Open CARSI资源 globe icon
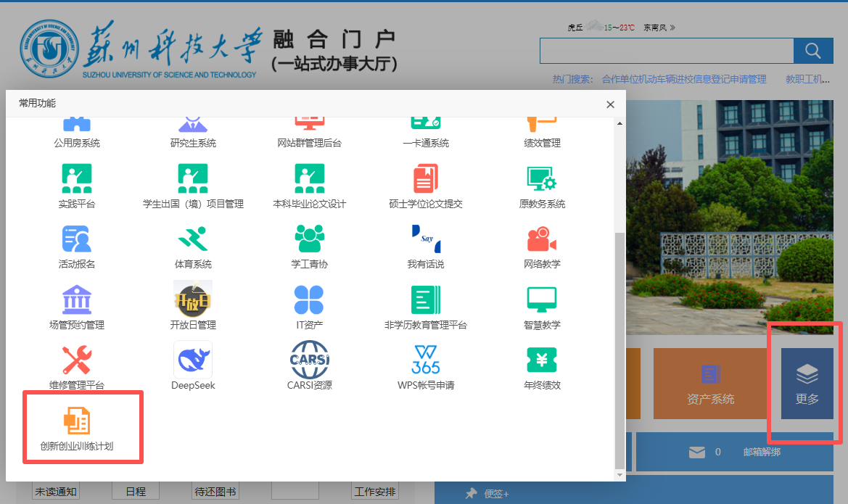The image size is (848, 504). point(310,360)
